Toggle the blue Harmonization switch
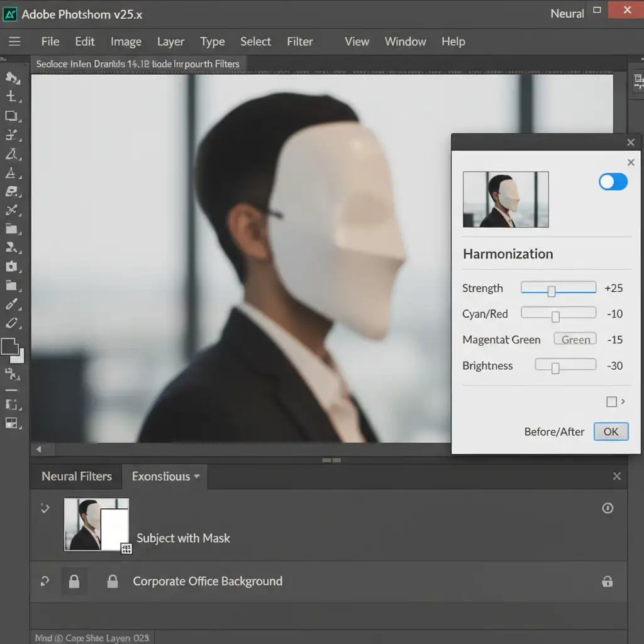Screen dimensions: 644x644 click(x=613, y=182)
